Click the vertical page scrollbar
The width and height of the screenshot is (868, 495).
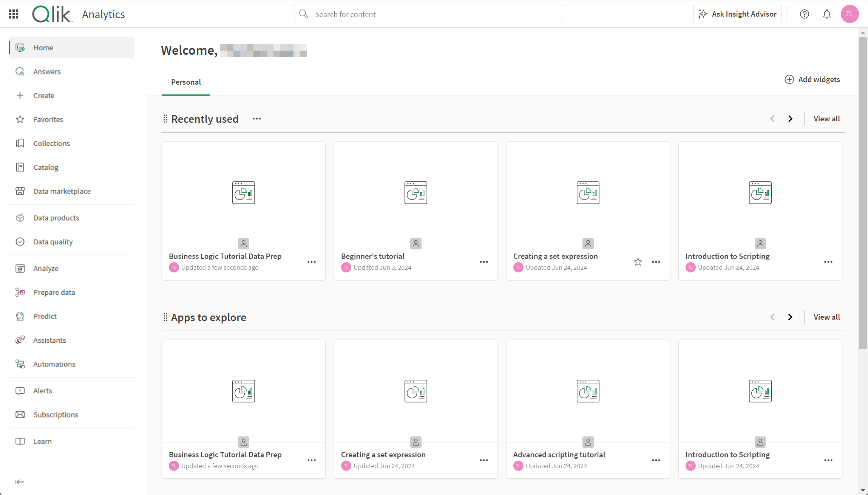coord(863,189)
